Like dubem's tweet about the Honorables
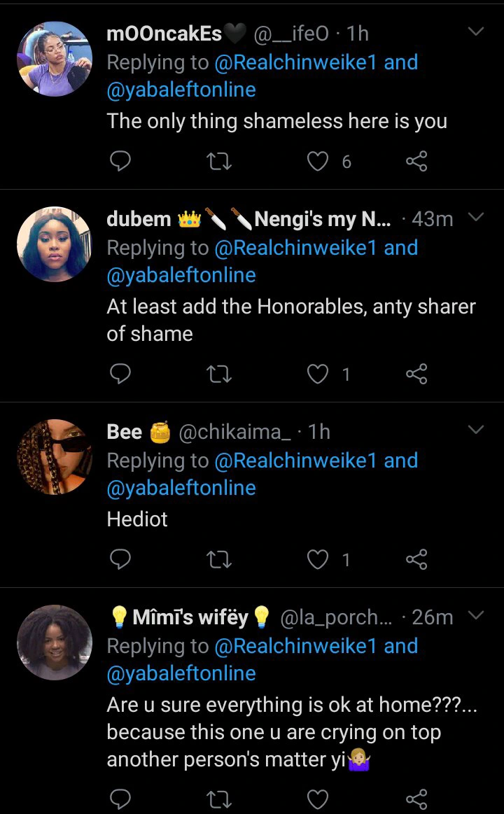Viewport: 504px width, 814px height. click(318, 375)
